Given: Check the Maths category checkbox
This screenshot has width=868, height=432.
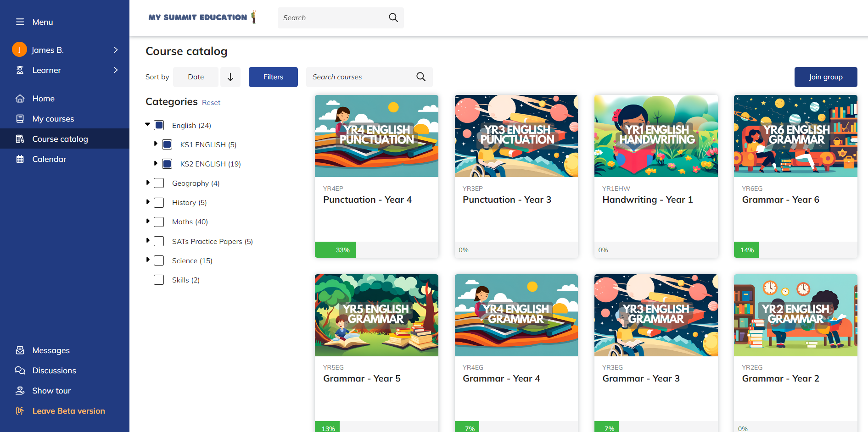Looking at the screenshot, I should (159, 222).
